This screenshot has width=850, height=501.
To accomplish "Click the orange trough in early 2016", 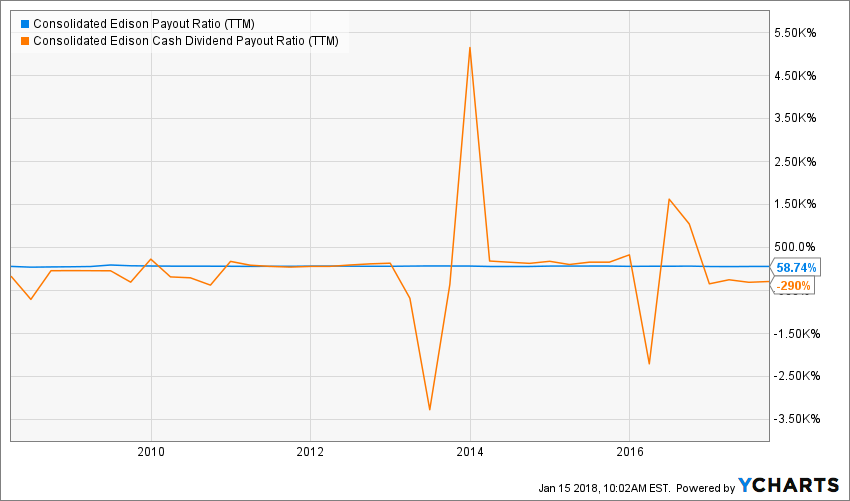I will pos(649,364).
